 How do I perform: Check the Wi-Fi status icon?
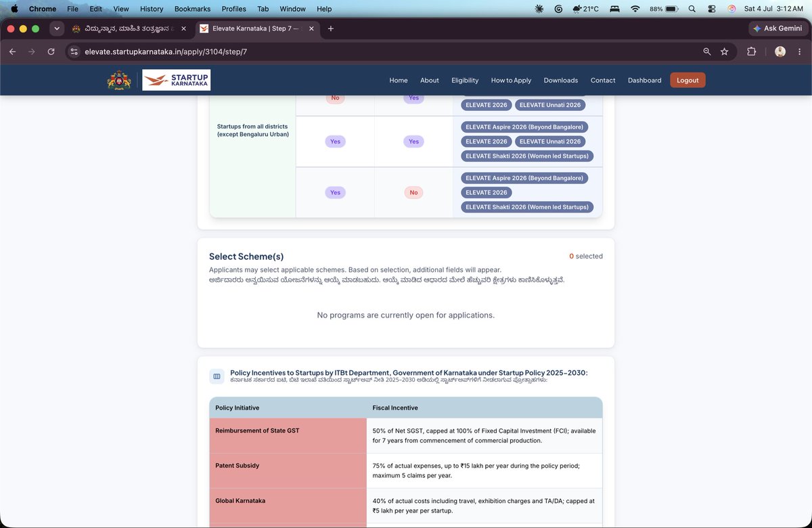coord(635,9)
